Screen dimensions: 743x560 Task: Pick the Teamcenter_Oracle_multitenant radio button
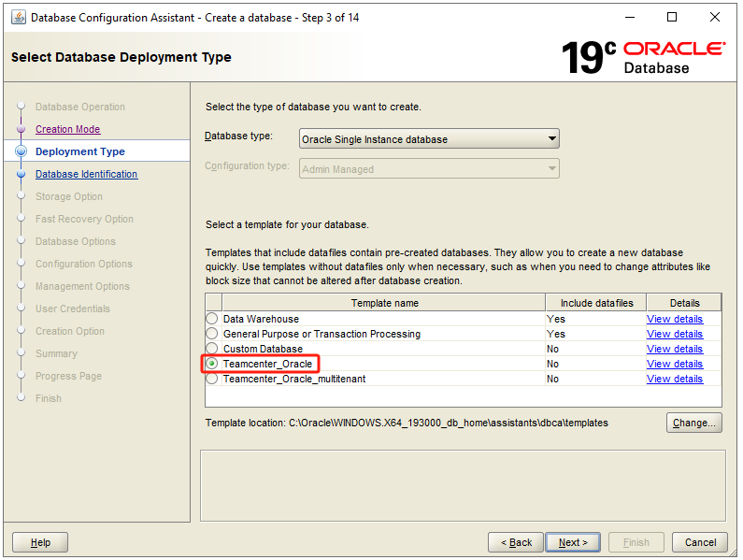pyautogui.click(x=212, y=379)
